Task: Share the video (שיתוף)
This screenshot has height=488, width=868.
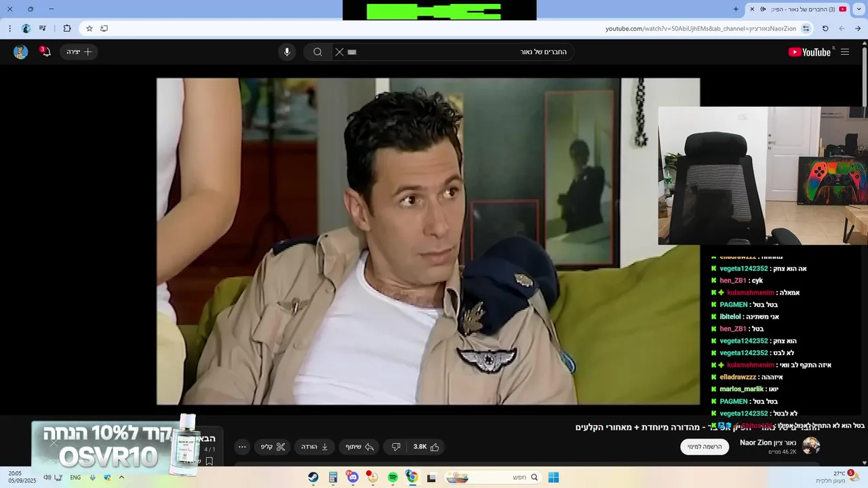Action: pyautogui.click(x=359, y=447)
